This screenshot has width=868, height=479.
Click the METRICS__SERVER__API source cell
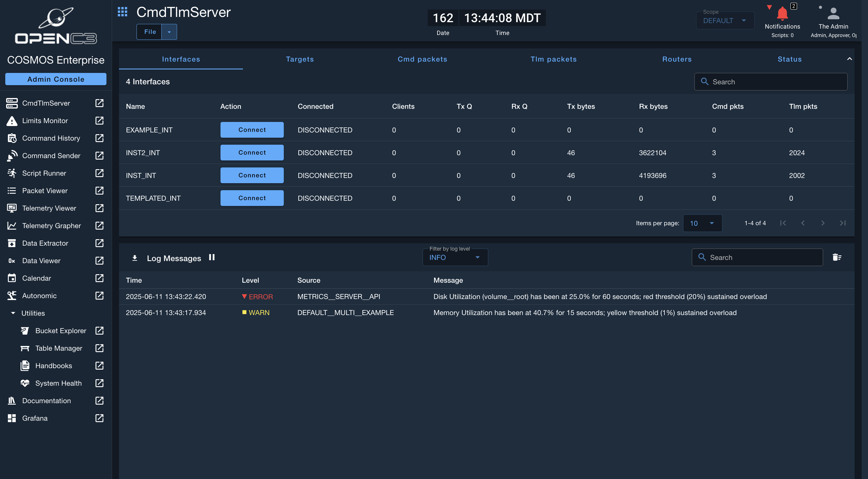(339, 297)
